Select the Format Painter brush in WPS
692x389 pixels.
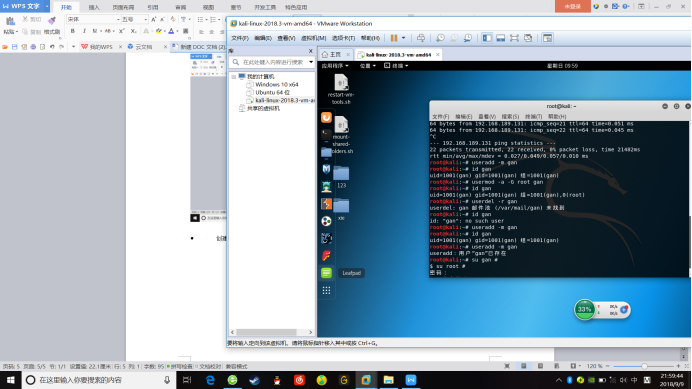point(52,20)
